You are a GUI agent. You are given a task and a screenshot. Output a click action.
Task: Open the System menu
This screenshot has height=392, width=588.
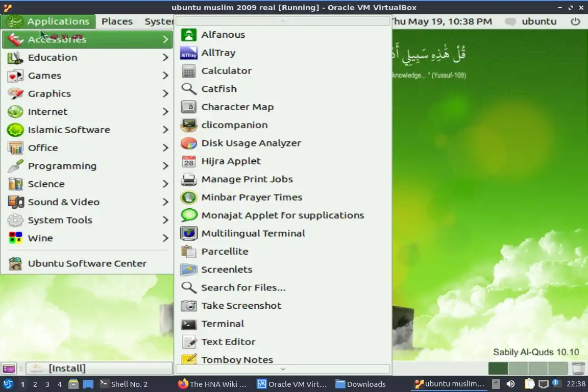[x=159, y=21]
